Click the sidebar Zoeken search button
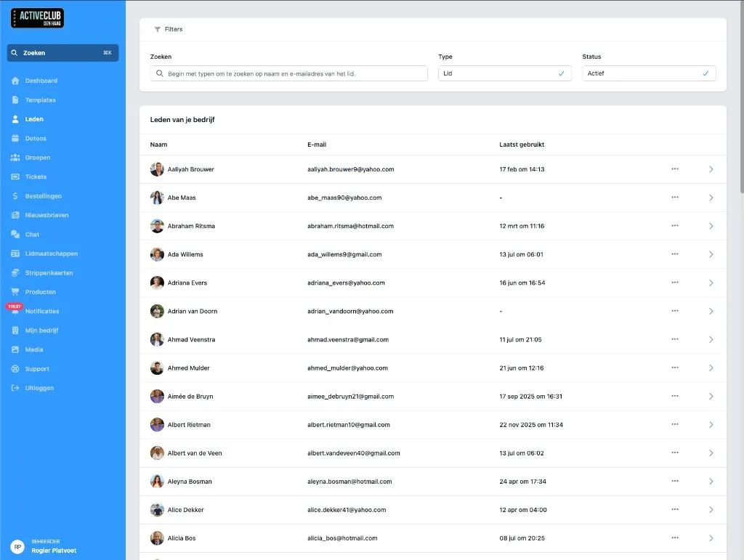744x560 pixels. coord(62,52)
